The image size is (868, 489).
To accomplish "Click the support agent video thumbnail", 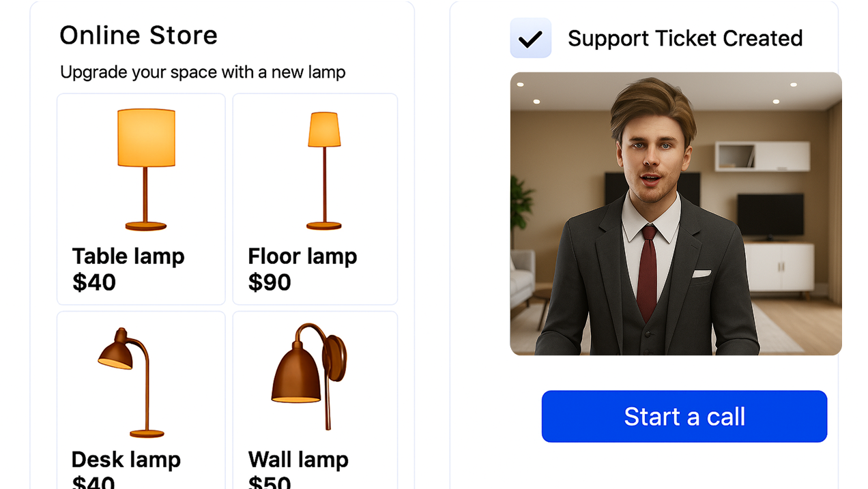I will click(x=676, y=213).
